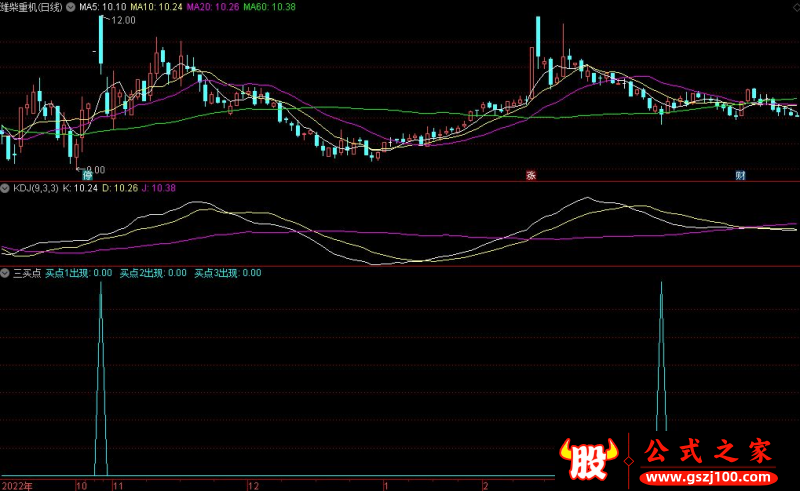Open the 三买点 indicator dropdown arrow
The width and height of the screenshot is (800, 491).
point(5,272)
